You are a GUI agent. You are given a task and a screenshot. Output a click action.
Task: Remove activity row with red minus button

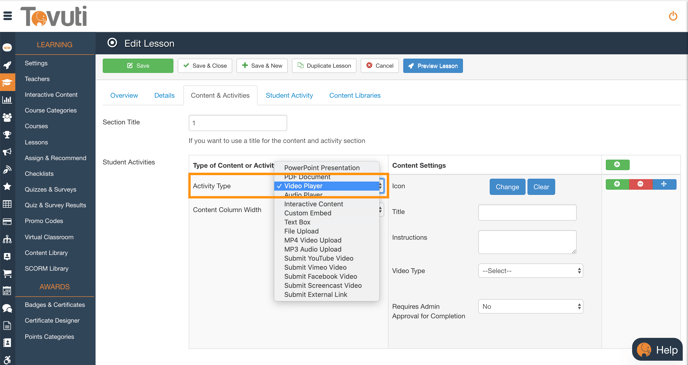(641, 184)
